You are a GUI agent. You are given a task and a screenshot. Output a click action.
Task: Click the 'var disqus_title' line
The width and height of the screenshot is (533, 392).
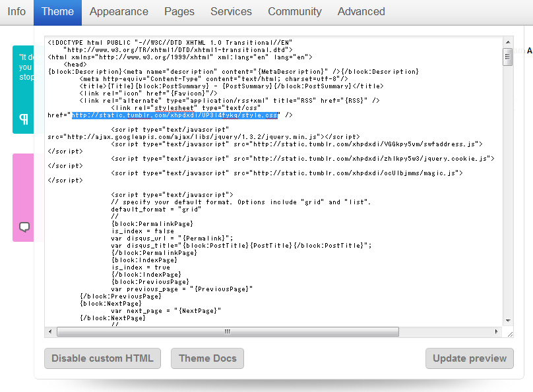(241, 245)
